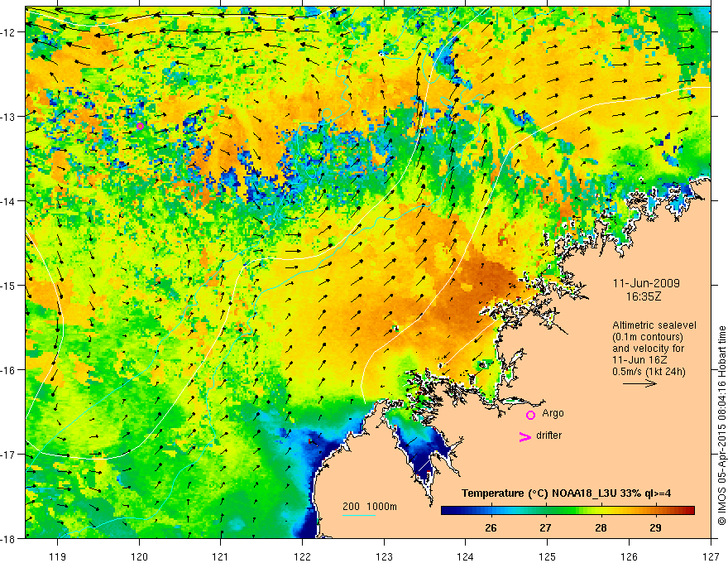Click longitude label 122 on bottom axis
The image size is (728, 563).
click(x=302, y=556)
